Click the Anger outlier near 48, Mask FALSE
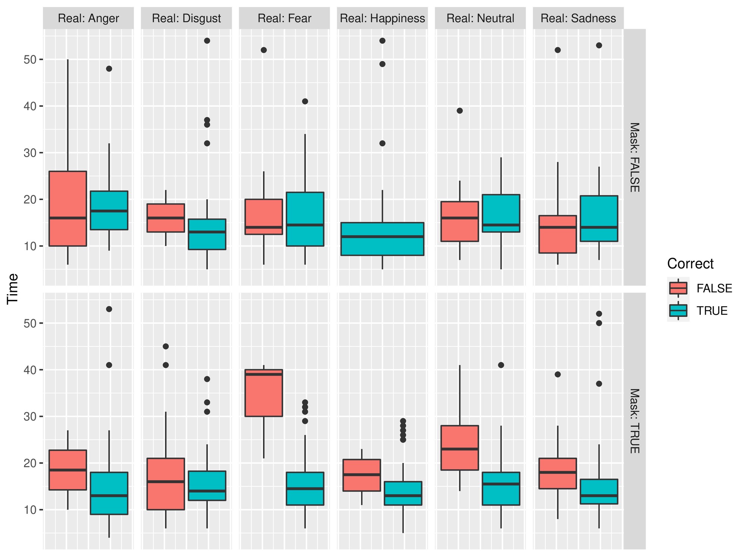The image size is (747, 560). [x=109, y=69]
